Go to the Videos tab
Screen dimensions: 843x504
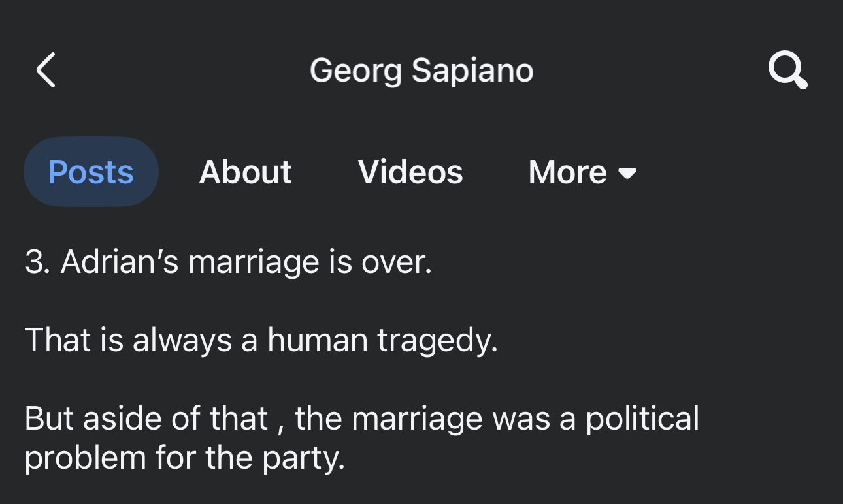coord(410,172)
